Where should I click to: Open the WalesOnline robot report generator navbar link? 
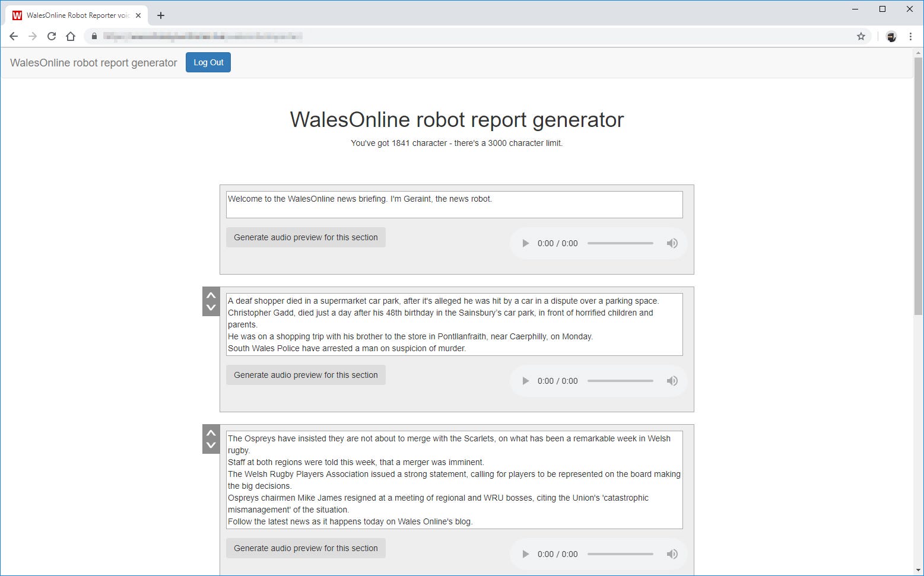click(94, 63)
